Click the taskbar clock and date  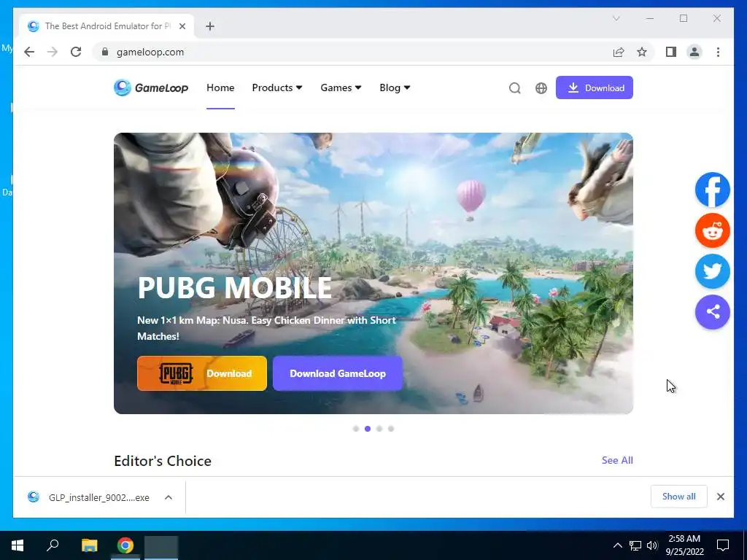click(x=684, y=545)
